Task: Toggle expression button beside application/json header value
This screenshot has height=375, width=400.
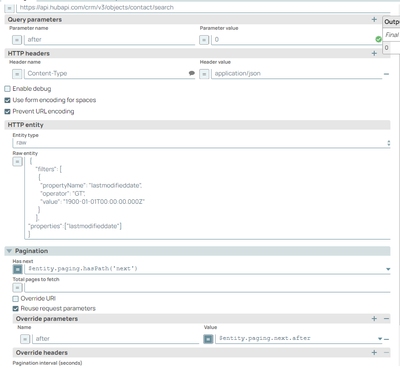Action: click(204, 74)
